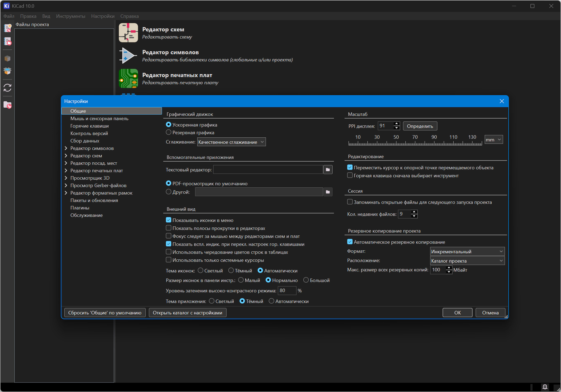Click the new project icon in left sidebar
Image resolution: width=561 pixels, height=392 pixels.
click(x=7, y=28)
